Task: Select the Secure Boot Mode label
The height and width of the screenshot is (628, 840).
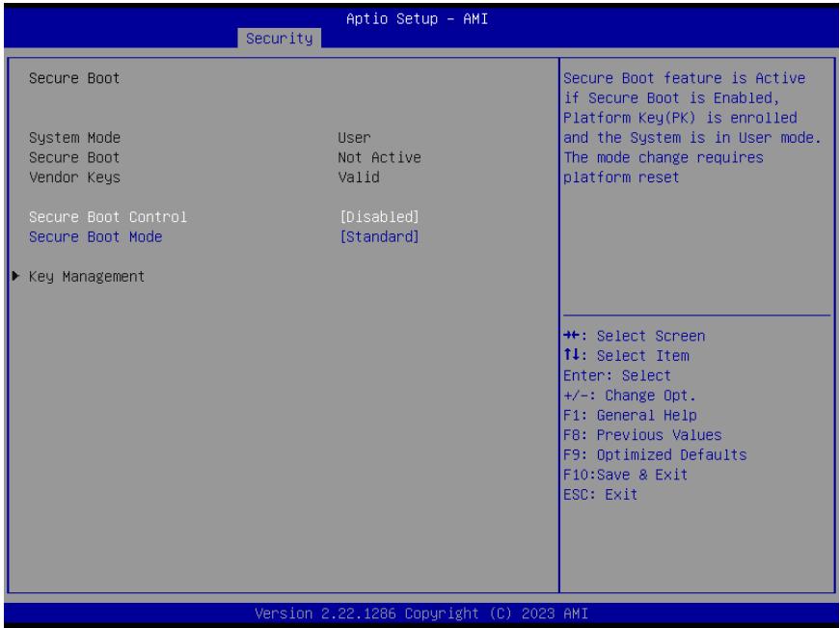Action: 95,236
